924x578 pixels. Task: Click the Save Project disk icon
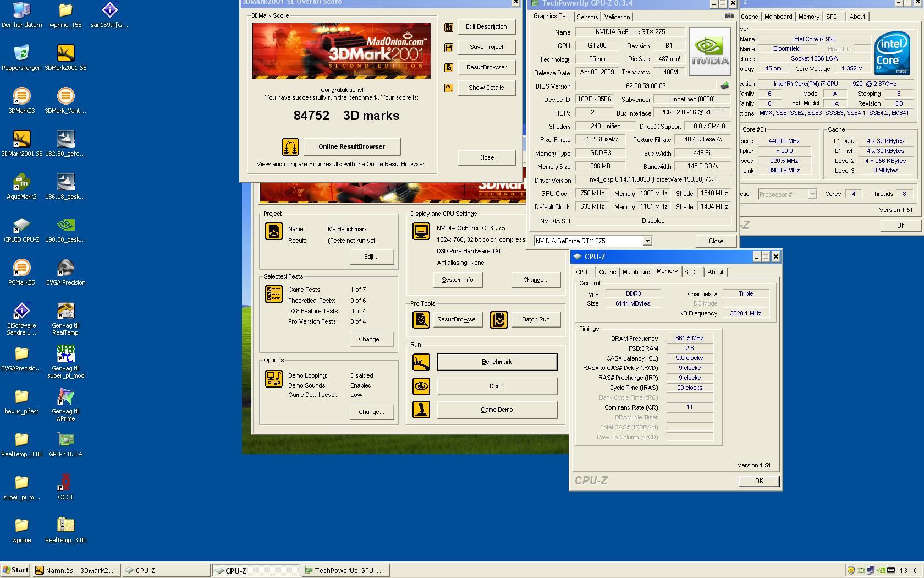coord(449,47)
